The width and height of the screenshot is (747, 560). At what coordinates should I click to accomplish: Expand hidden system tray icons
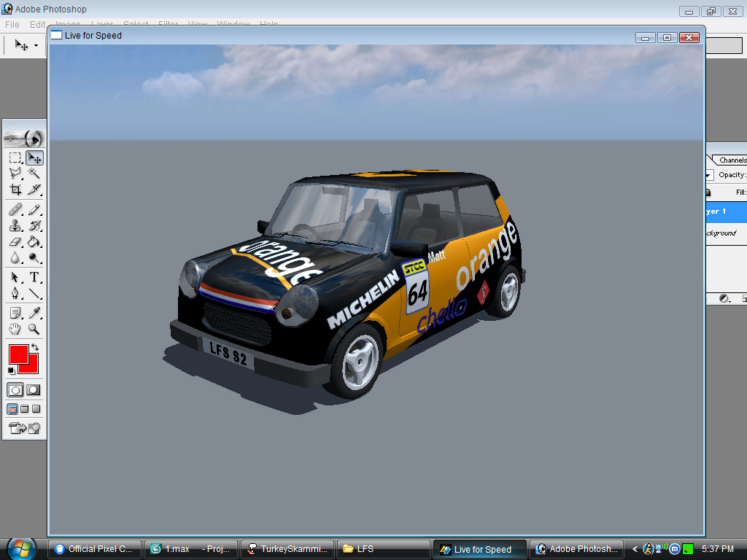[x=635, y=549]
